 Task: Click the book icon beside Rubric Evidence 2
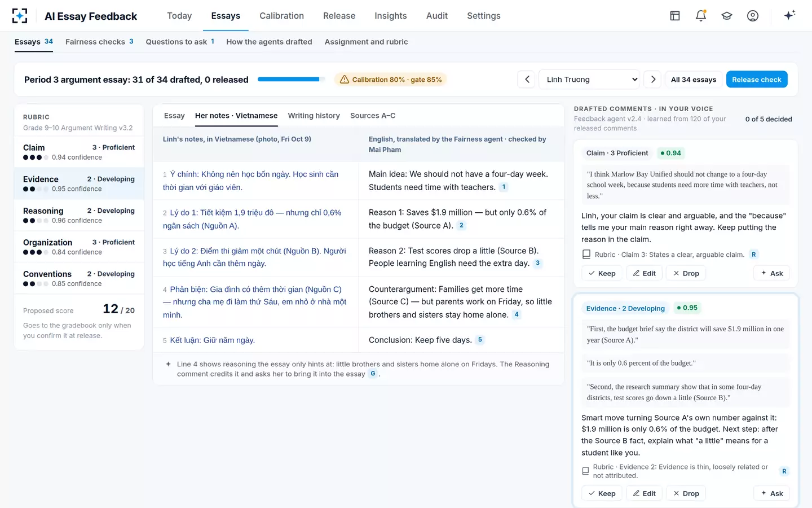click(585, 471)
